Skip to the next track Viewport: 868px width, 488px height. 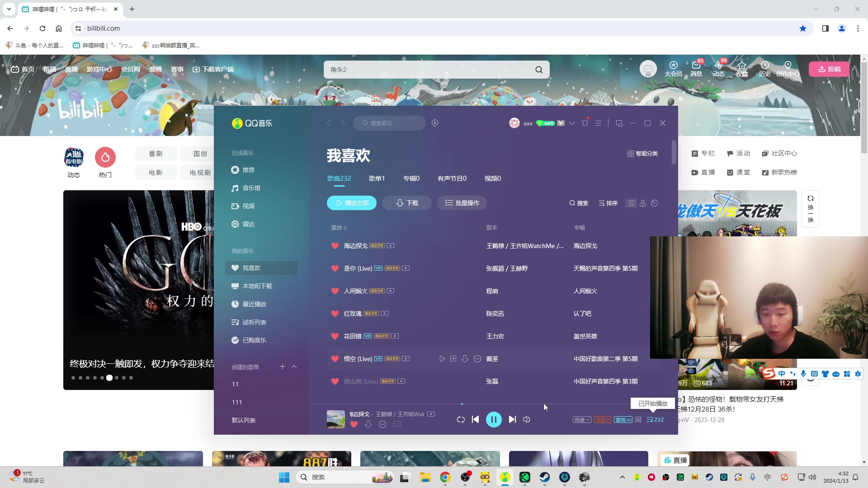tap(512, 419)
